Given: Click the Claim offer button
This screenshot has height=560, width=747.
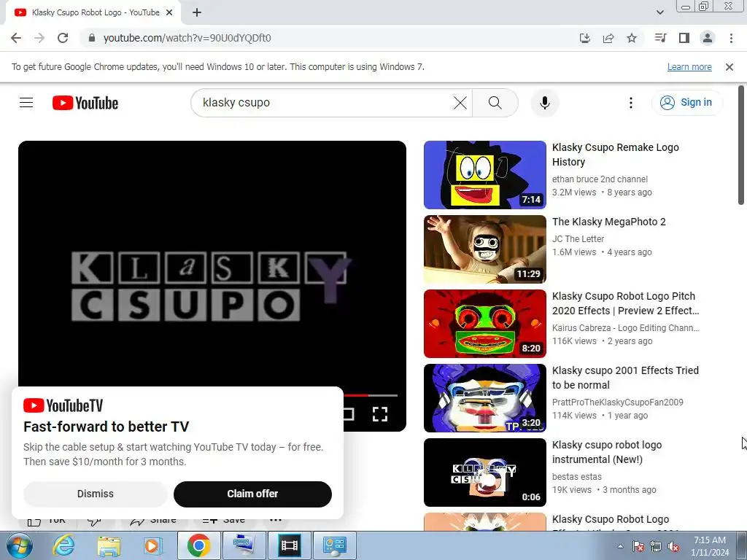Looking at the screenshot, I should coord(252,494).
